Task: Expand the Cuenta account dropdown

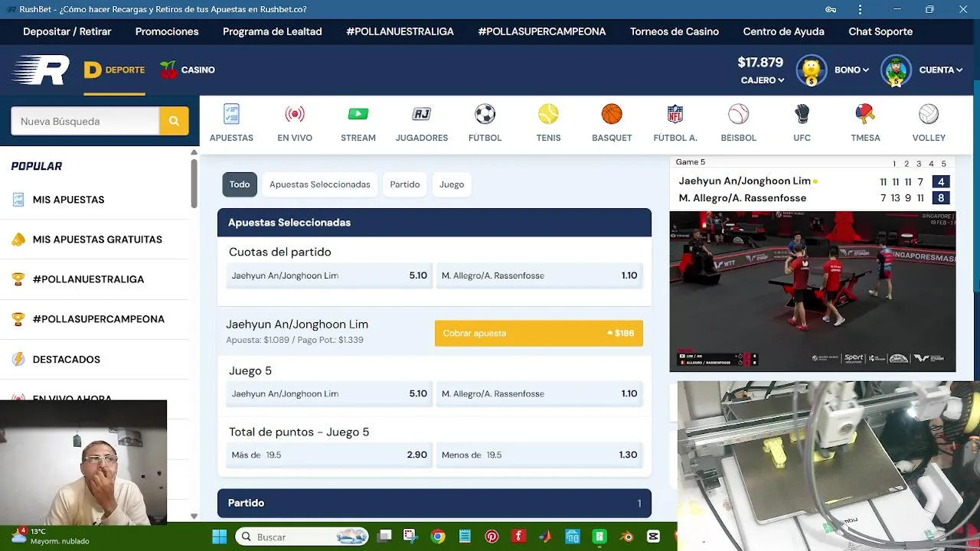Action: 940,70
